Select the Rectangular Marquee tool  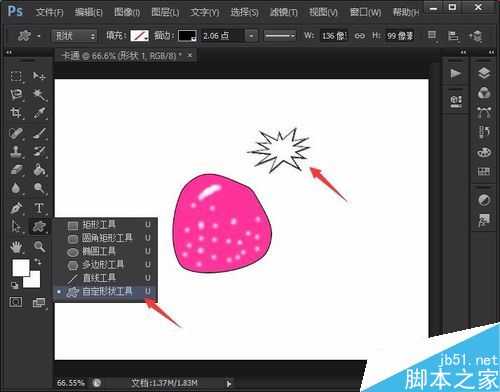click(16, 76)
